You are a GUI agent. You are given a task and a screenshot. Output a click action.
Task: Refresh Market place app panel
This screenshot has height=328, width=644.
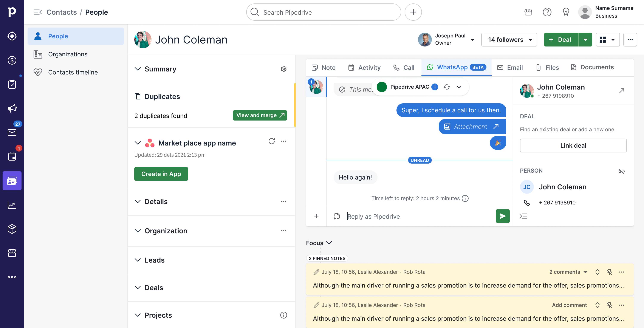[x=271, y=141]
